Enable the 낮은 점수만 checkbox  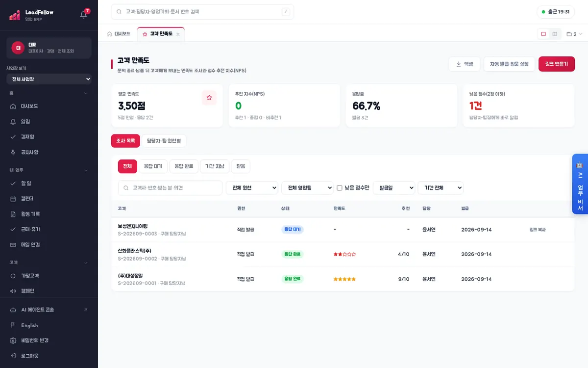pyautogui.click(x=340, y=188)
